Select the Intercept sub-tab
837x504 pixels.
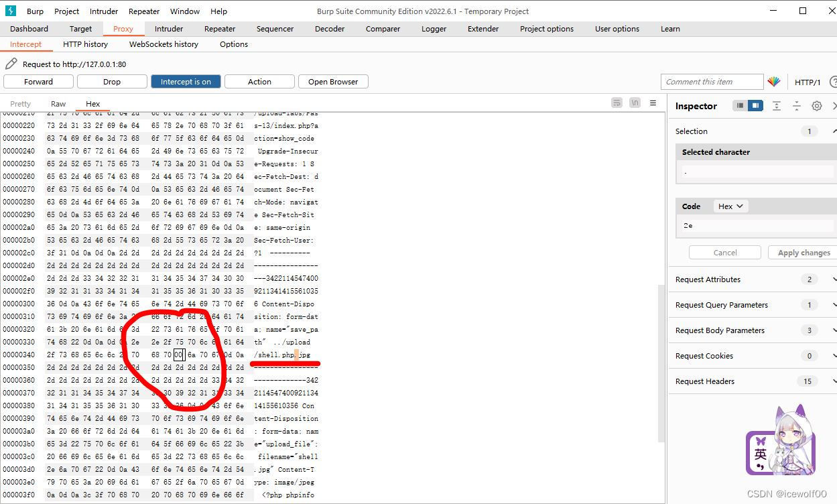point(25,44)
